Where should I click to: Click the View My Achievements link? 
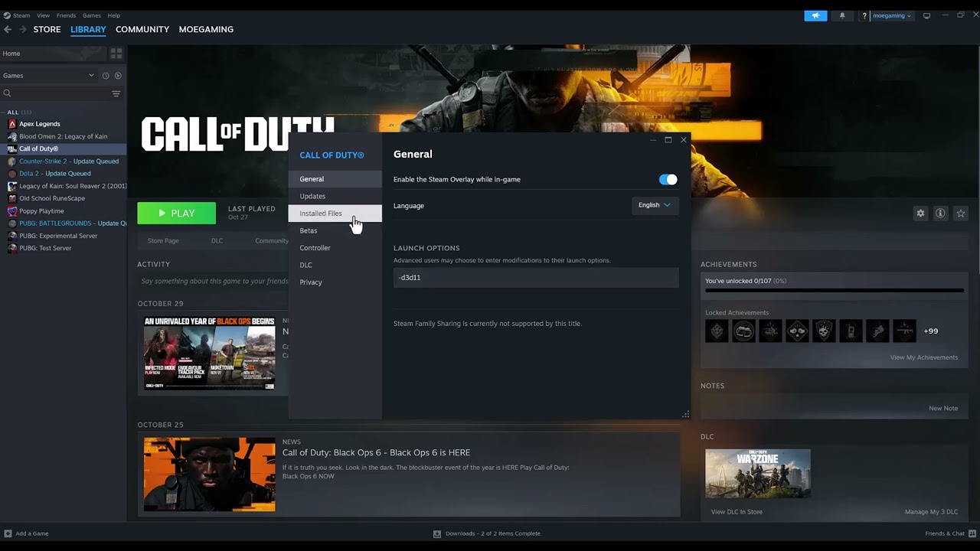point(923,357)
